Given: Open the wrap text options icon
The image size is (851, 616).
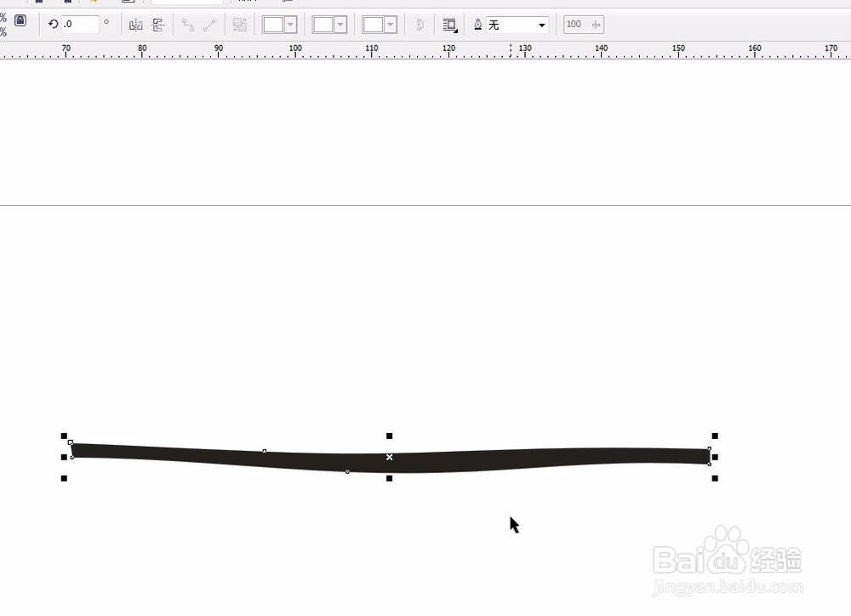Looking at the screenshot, I should [x=450, y=25].
